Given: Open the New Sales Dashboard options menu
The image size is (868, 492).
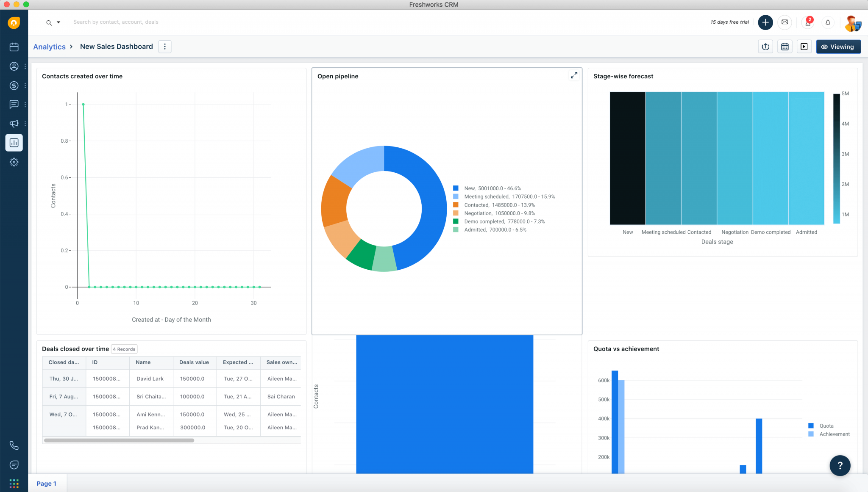Looking at the screenshot, I should [x=165, y=47].
